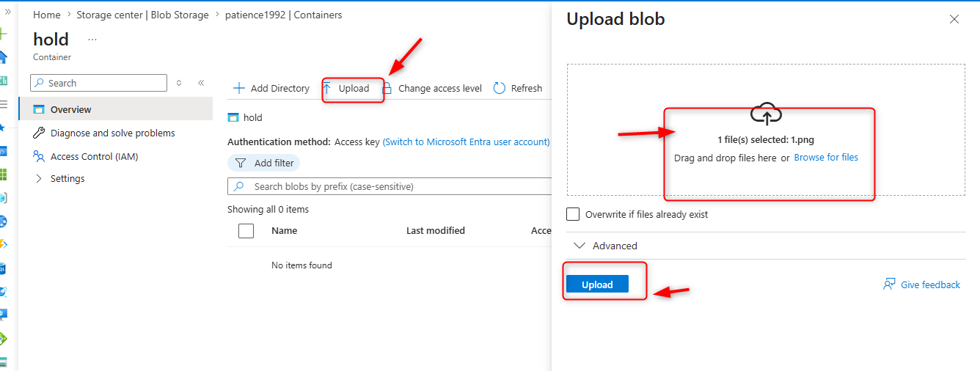Toggle the sidebar sort up-down arrows
This screenshot has width=980, height=371.
click(179, 83)
